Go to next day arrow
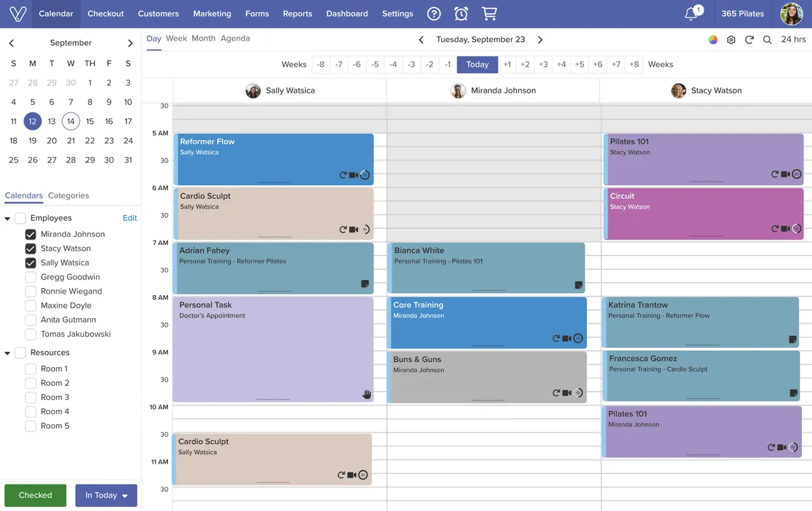 point(540,40)
